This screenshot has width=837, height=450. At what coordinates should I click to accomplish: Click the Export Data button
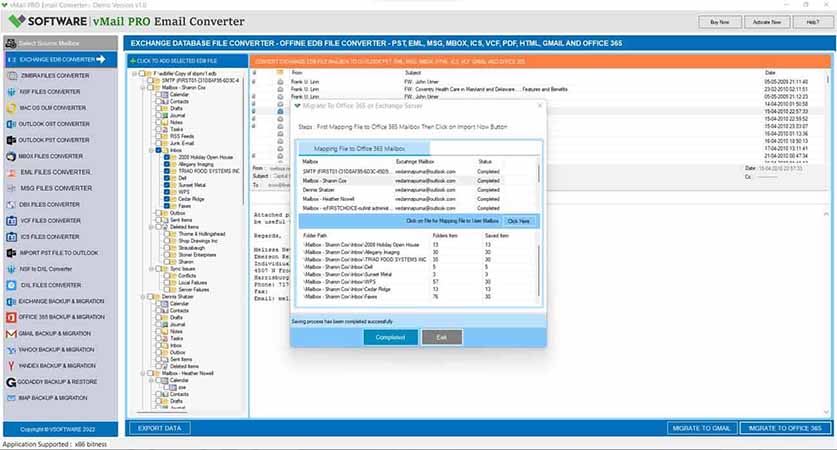(x=160, y=428)
